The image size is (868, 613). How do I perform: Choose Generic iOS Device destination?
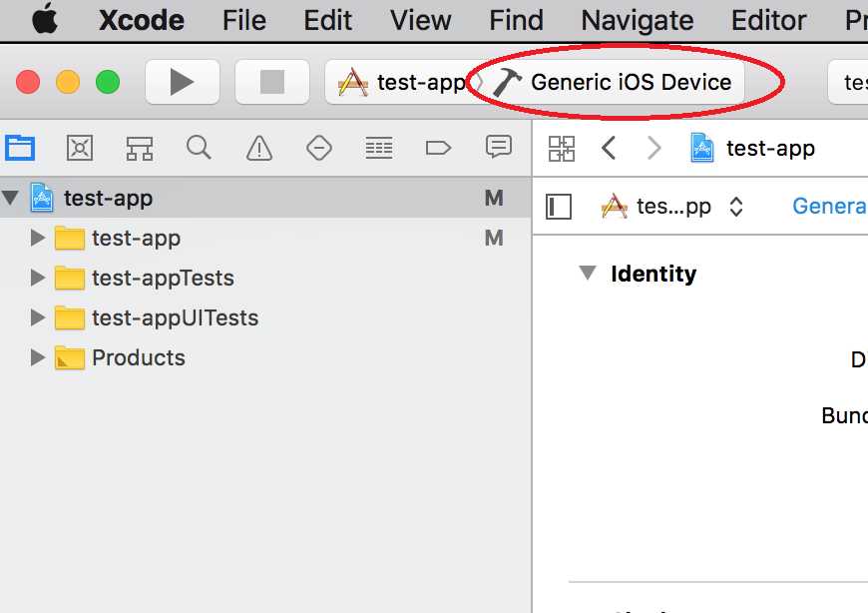(612, 83)
